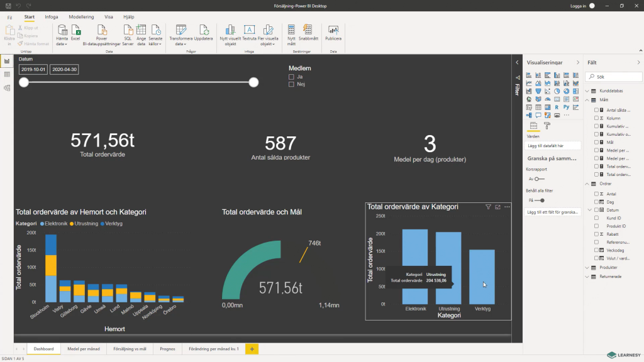Check the Veckodag field checkbox
The image size is (644, 362).
click(596, 250)
